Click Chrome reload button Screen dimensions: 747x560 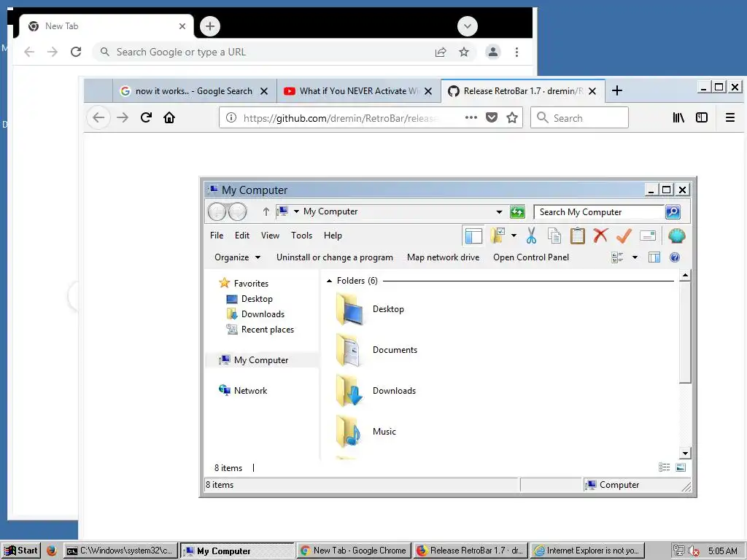point(76,52)
